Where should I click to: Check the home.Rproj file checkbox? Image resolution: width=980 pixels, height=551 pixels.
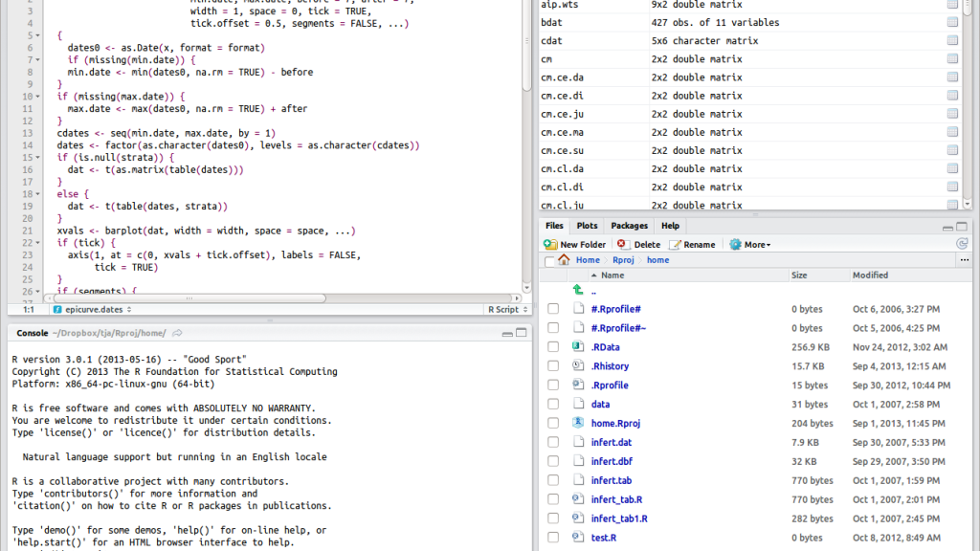(x=553, y=423)
